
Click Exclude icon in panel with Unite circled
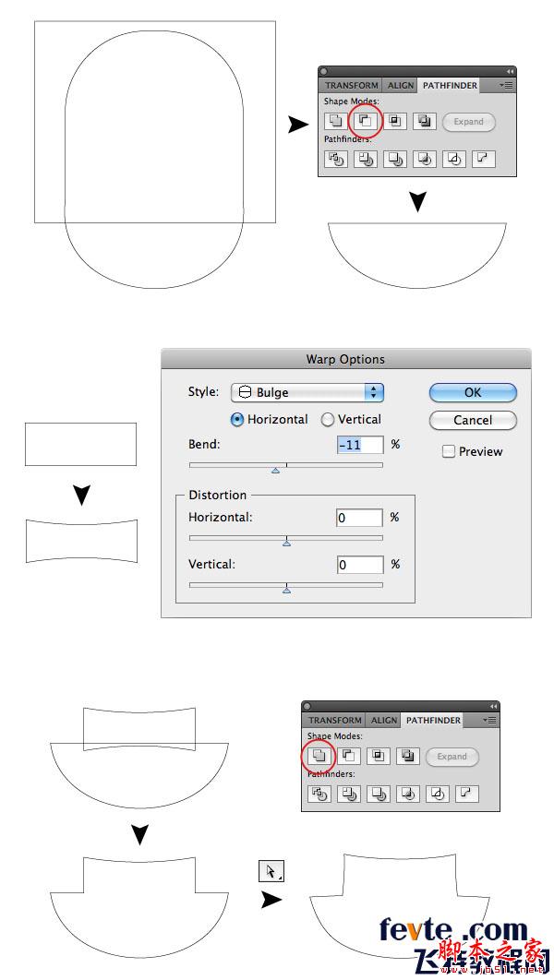click(408, 756)
